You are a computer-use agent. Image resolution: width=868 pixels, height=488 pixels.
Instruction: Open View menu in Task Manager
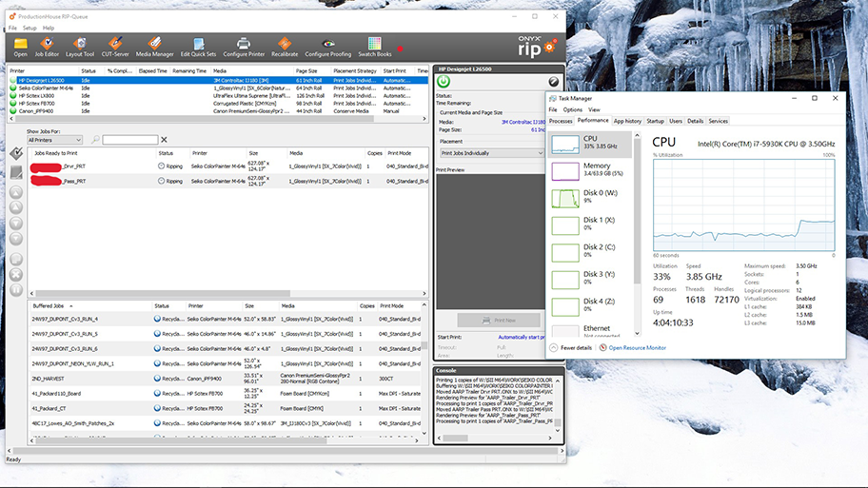click(594, 109)
